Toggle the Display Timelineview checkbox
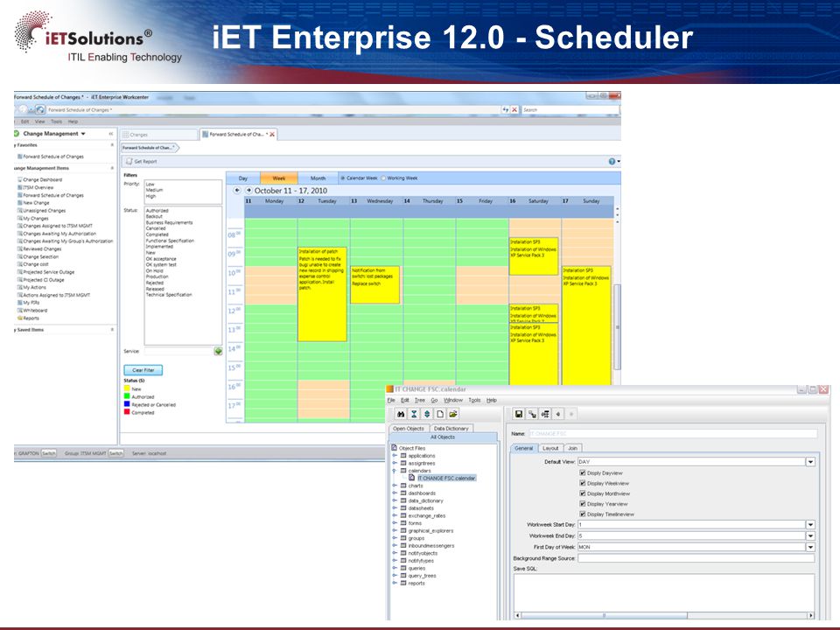Screen dimensions: 840x630 pos(583,514)
